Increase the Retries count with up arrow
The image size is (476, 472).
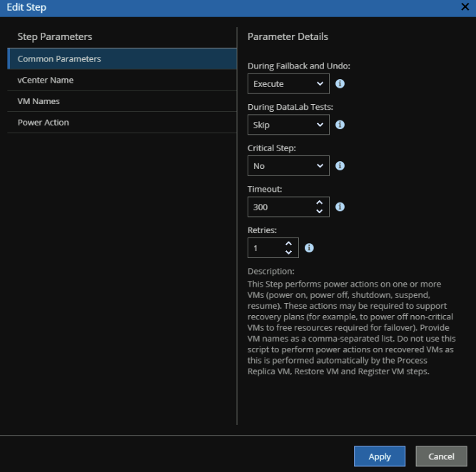click(x=289, y=244)
